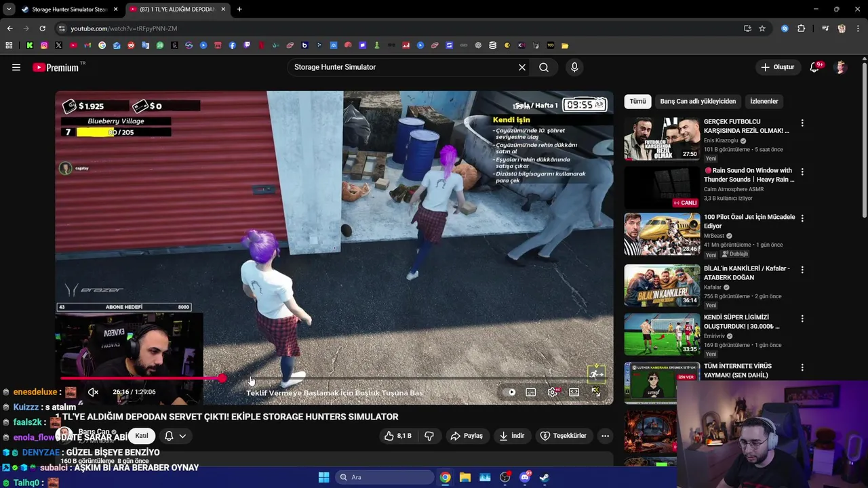
Task: Open the notifications bell with 9+ badge
Action: click(x=814, y=67)
